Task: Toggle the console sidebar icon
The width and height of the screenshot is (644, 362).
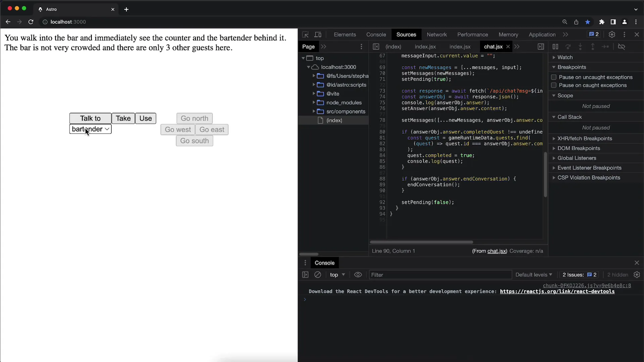Action: click(305, 275)
